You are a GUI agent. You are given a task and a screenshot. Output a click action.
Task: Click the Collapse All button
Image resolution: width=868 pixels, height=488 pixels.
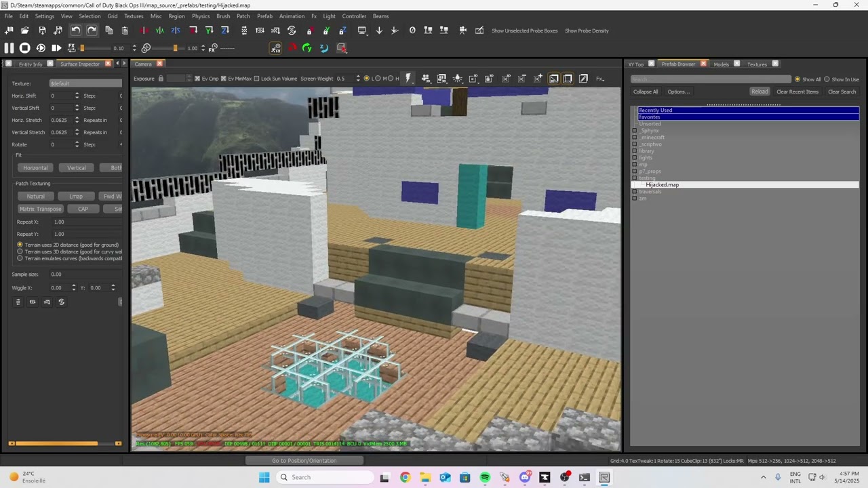pyautogui.click(x=646, y=91)
